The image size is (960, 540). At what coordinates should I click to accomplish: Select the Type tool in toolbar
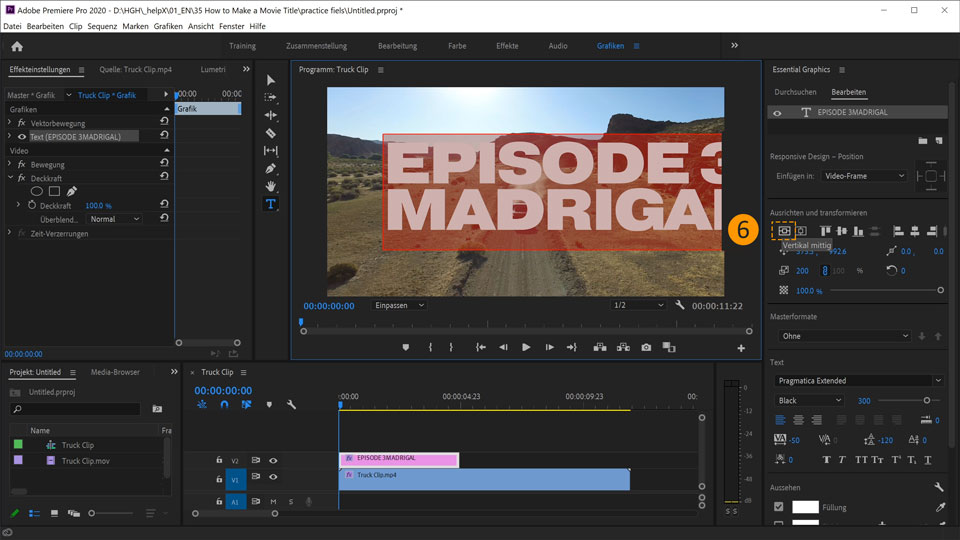pos(270,204)
